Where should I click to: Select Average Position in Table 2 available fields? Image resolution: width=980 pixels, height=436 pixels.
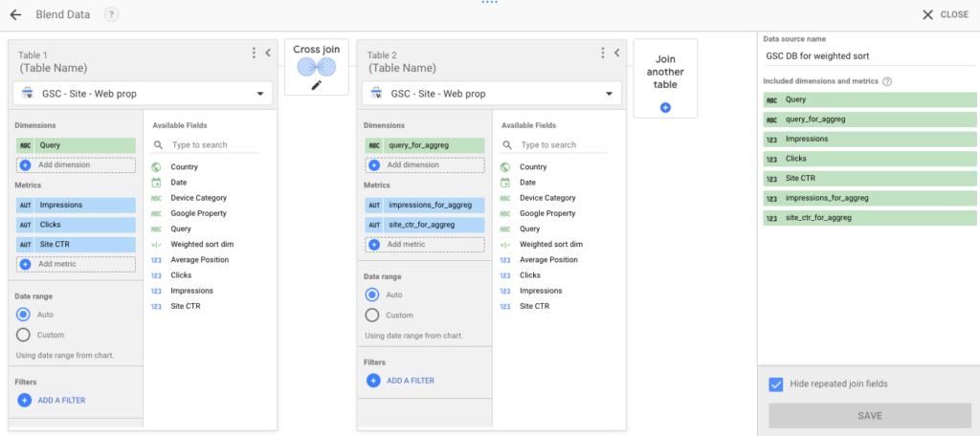548,260
